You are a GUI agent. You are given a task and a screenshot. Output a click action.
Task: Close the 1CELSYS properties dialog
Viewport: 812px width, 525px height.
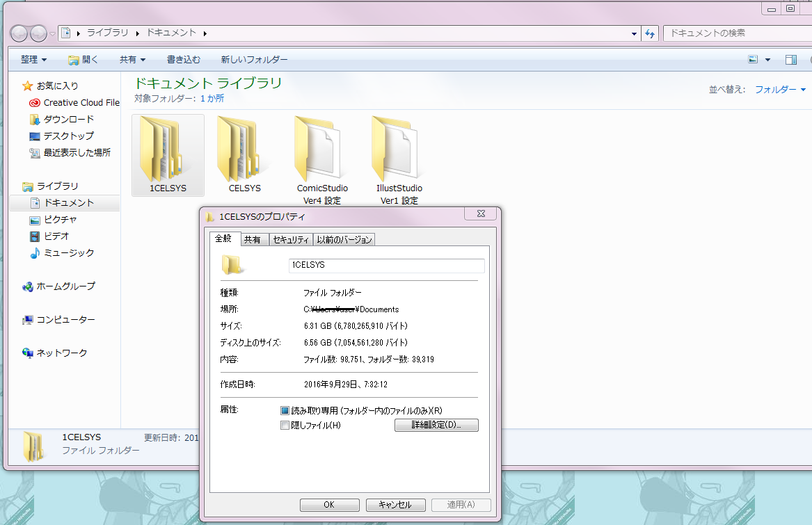[481, 213]
